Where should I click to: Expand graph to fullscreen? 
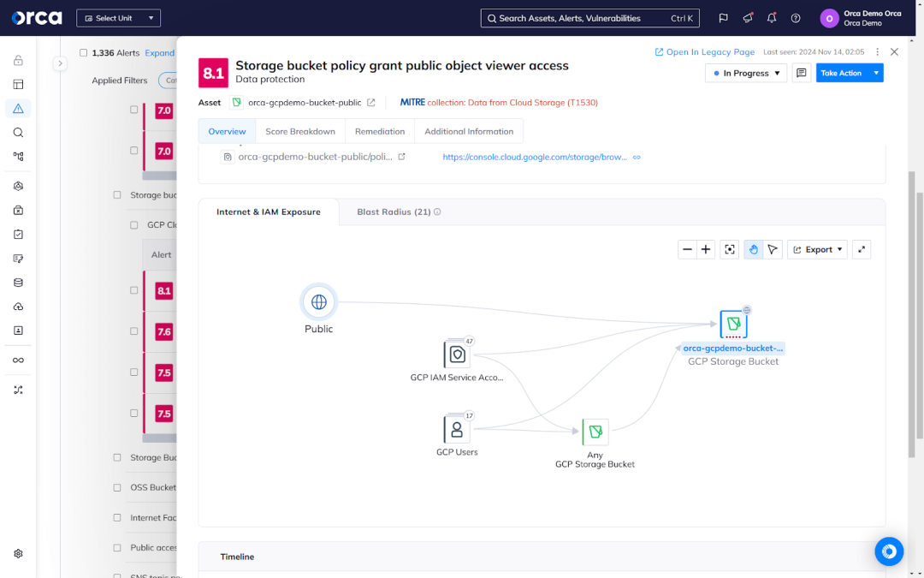point(862,249)
